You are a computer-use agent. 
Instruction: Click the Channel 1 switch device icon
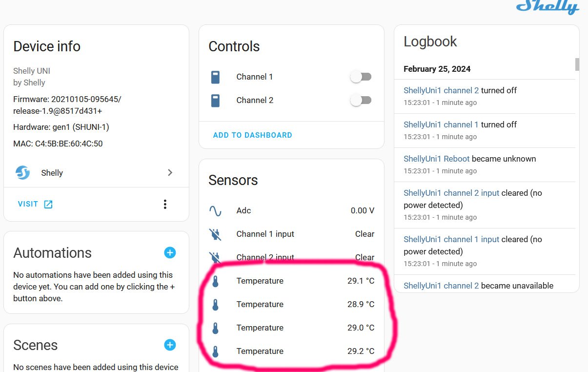point(215,77)
